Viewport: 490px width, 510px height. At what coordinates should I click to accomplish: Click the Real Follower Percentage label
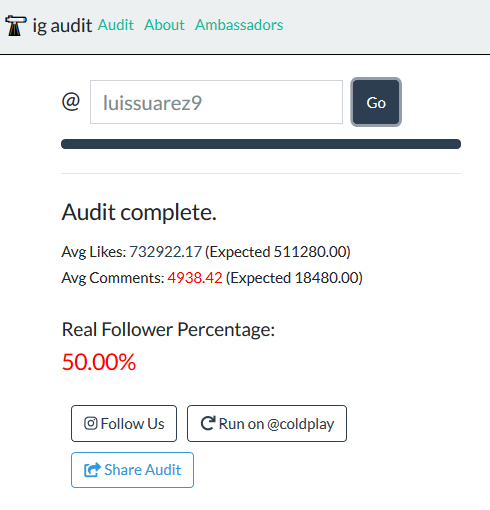[x=168, y=330]
